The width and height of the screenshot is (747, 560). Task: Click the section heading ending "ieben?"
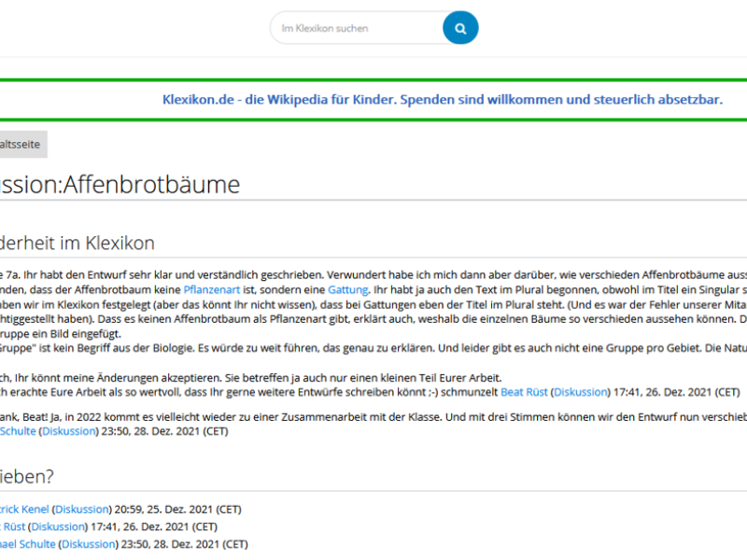pyautogui.click(x=26, y=476)
